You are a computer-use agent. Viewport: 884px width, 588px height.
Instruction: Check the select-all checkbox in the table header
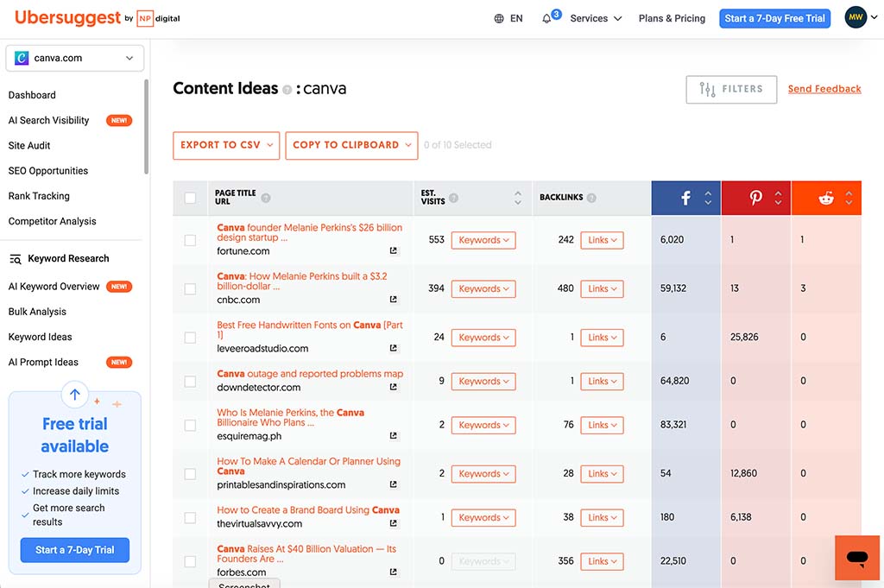190,198
